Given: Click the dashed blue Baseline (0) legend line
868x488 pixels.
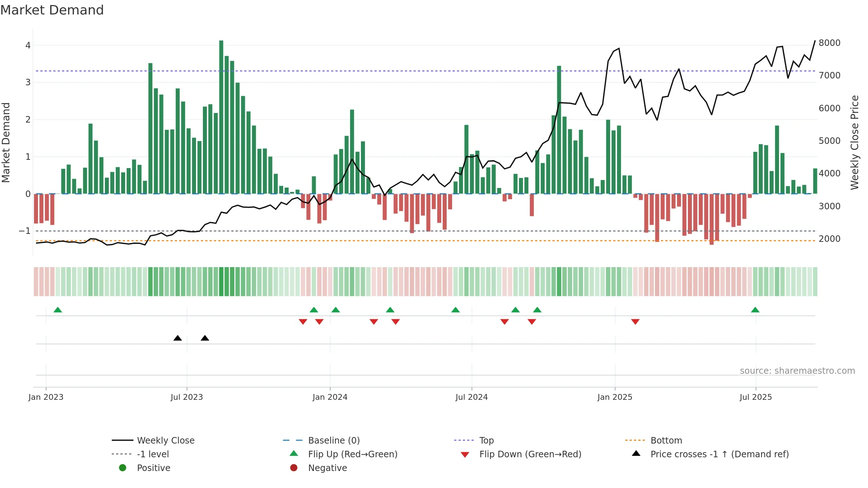Looking at the screenshot, I should 293,440.
